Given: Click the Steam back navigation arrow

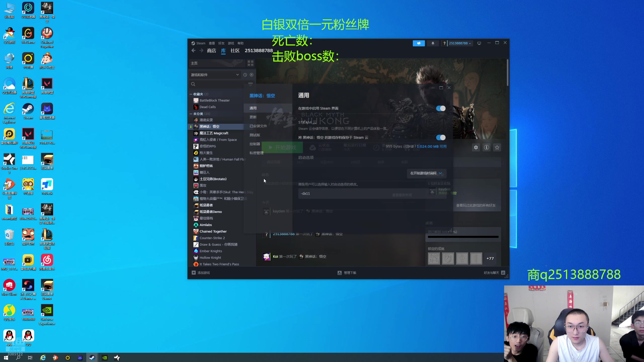Looking at the screenshot, I should pos(193,51).
